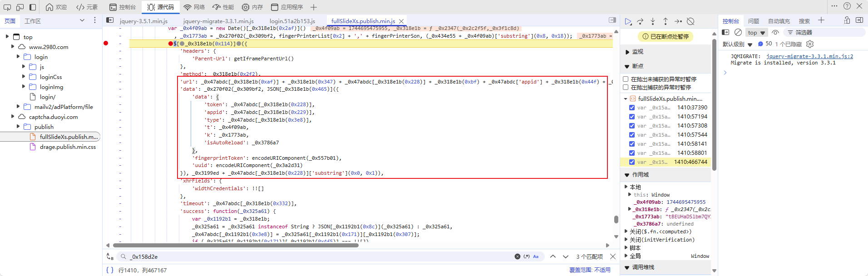Show console sidebar icon

tap(725, 32)
